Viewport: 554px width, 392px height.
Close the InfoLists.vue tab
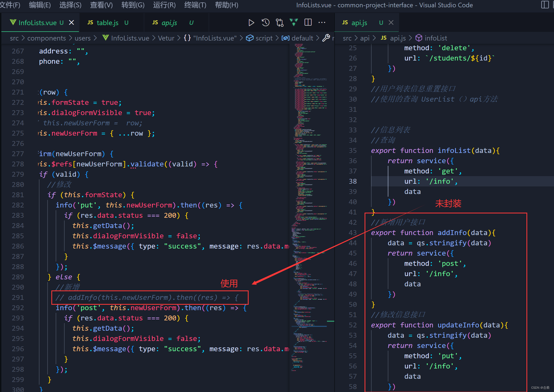click(71, 23)
